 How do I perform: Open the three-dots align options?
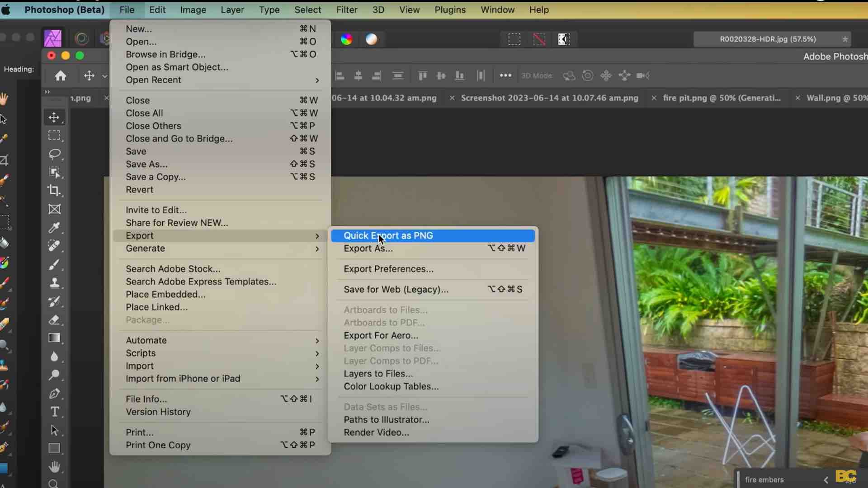505,75
